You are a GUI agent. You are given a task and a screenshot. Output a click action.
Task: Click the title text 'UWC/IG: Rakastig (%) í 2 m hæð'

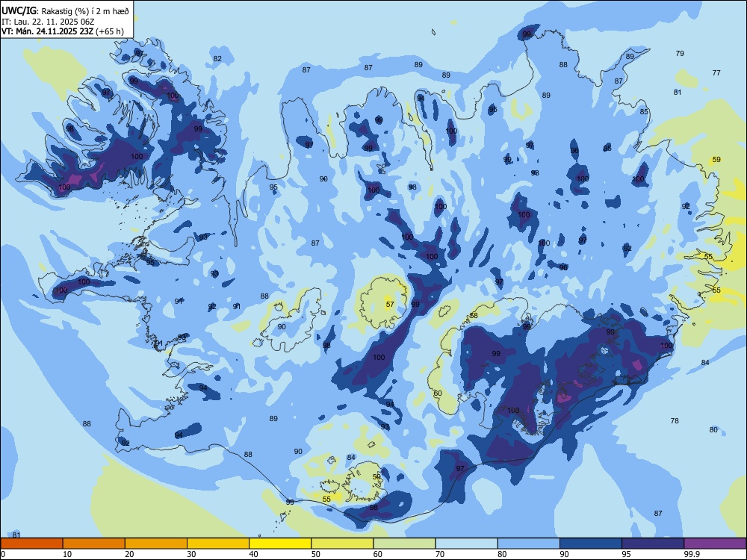[65, 11]
